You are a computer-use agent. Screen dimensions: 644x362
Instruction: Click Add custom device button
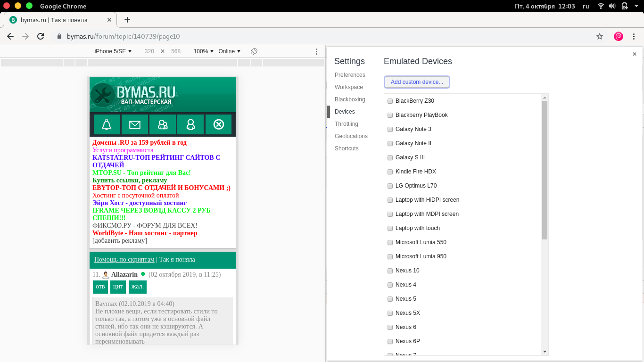coord(417,82)
